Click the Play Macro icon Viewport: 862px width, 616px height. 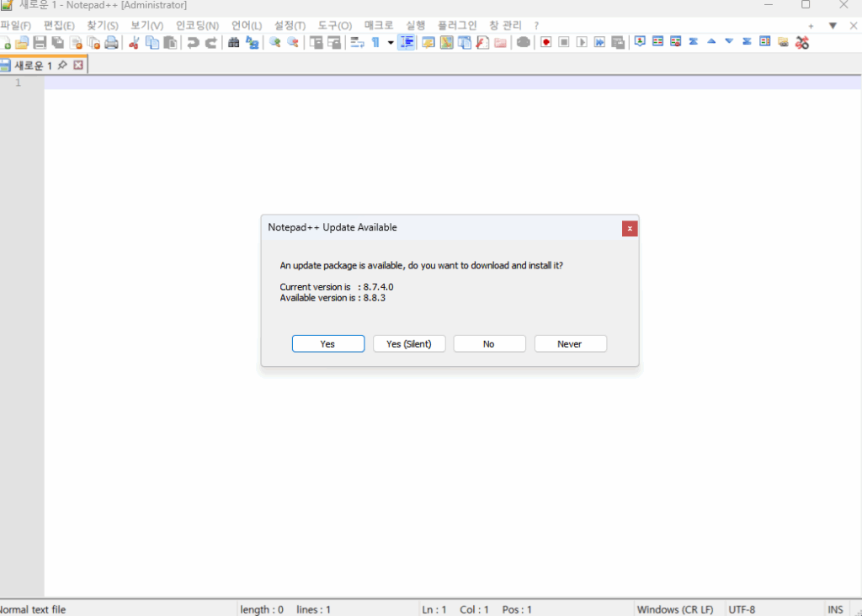coord(582,42)
